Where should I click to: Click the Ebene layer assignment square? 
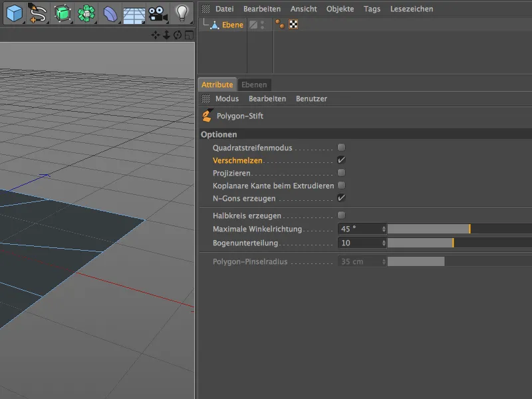pos(253,25)
